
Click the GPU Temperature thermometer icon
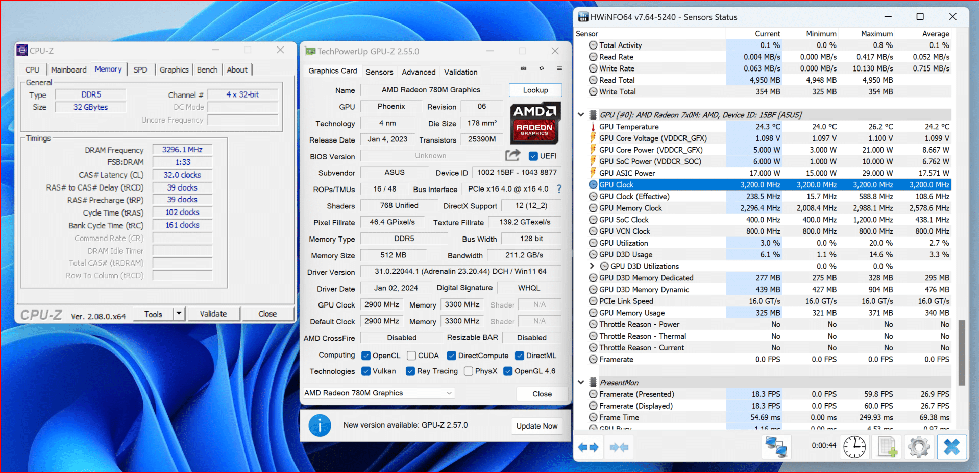593,127
